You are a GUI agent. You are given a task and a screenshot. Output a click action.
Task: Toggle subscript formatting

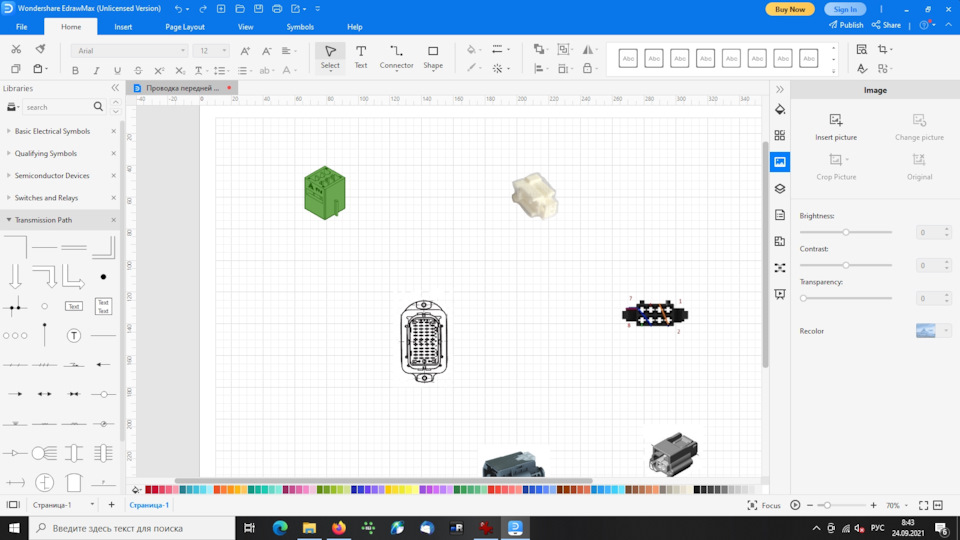(179, 70)
